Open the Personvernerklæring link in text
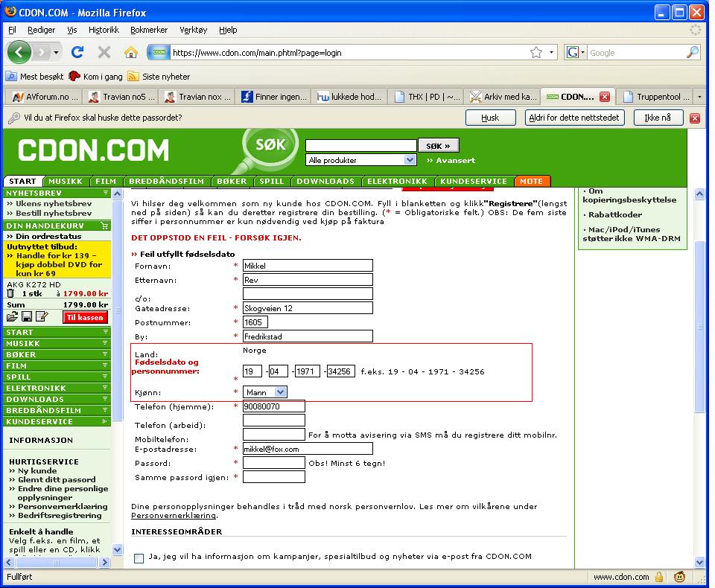715x588 pixels. [x=174, y=516]
